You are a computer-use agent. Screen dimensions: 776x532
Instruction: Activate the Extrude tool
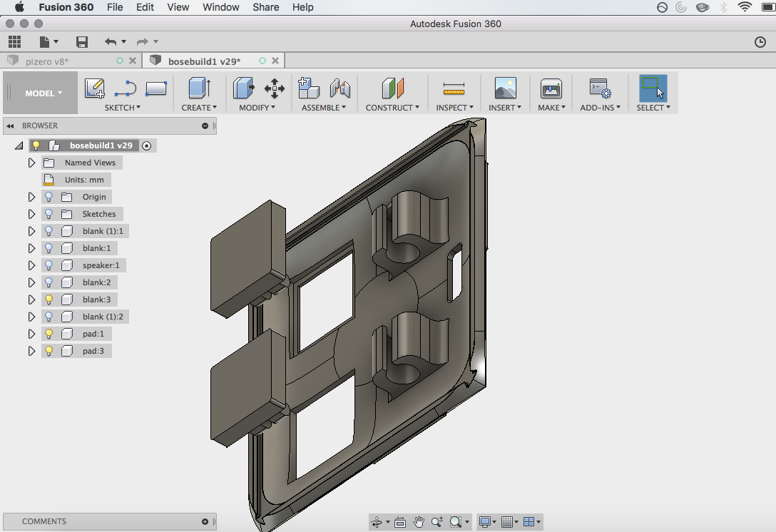click(x=200, y=88)
